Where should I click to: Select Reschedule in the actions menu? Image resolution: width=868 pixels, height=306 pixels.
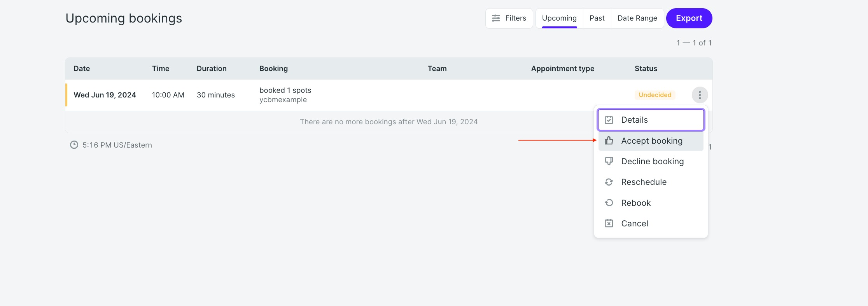click(651, 182)
